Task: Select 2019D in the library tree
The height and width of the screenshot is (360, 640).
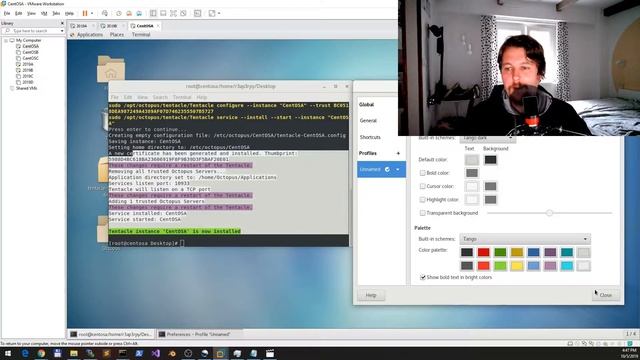Action: pos(27,82)
